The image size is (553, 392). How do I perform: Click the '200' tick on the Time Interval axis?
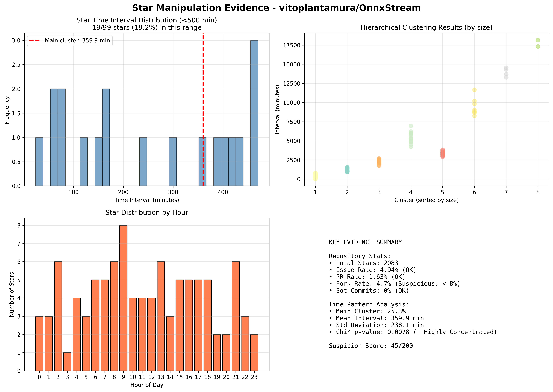coord(123,192)
